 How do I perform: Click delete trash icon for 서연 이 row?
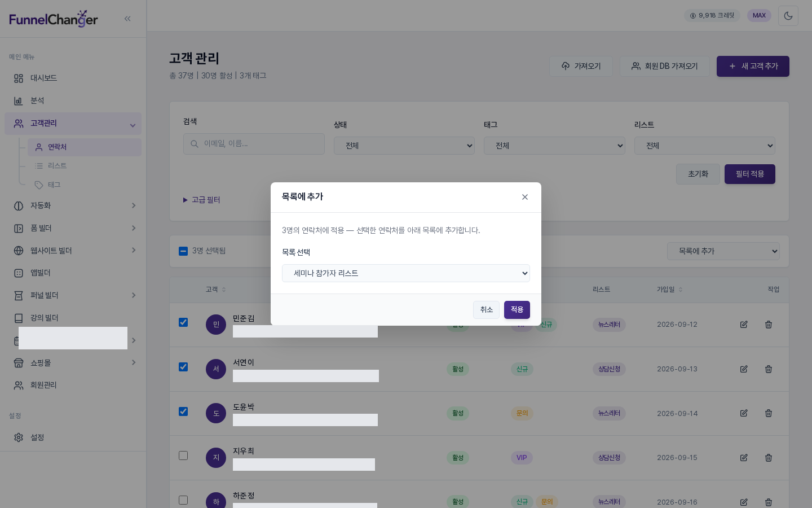(769, 369)
